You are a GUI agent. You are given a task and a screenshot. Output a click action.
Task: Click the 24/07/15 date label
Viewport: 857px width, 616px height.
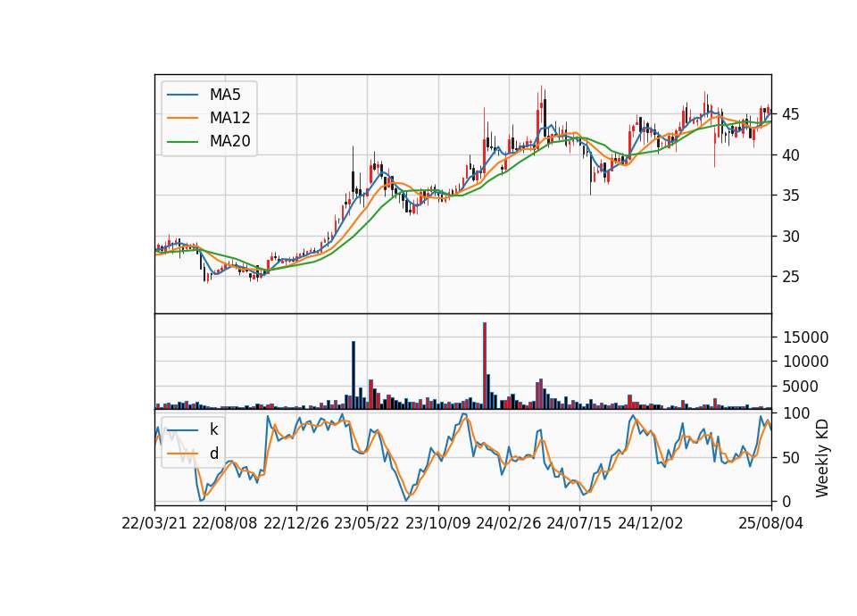[579, 523]
